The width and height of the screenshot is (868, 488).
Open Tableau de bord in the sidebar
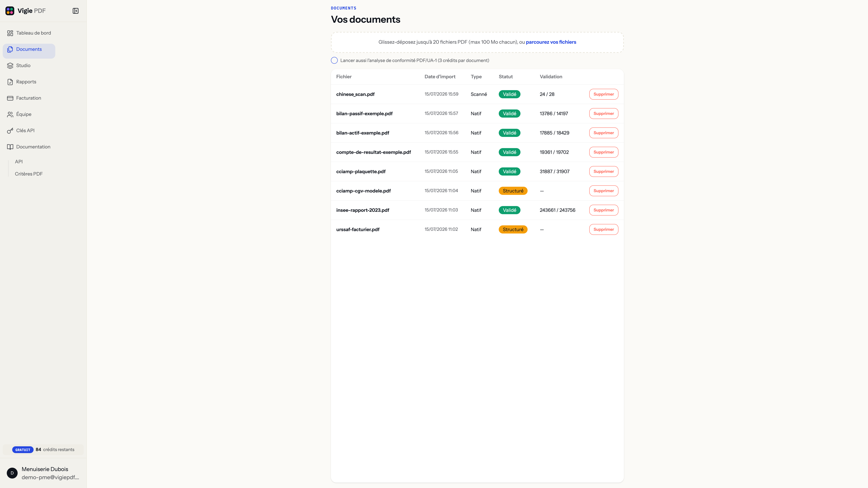29,33
